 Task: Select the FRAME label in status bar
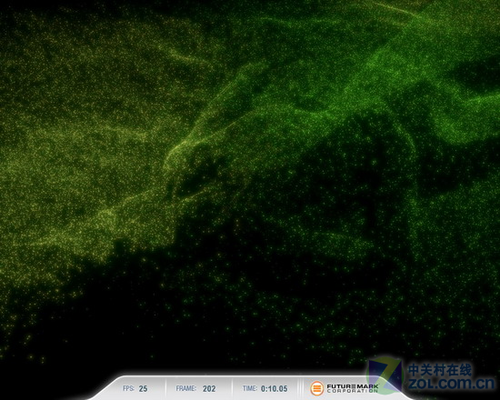pyautogui.click(x=186, y=388)
